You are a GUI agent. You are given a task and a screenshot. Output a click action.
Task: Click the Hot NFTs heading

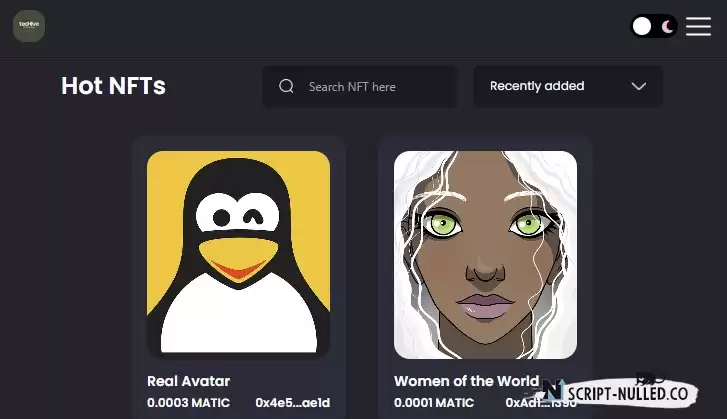coord(113,86)
